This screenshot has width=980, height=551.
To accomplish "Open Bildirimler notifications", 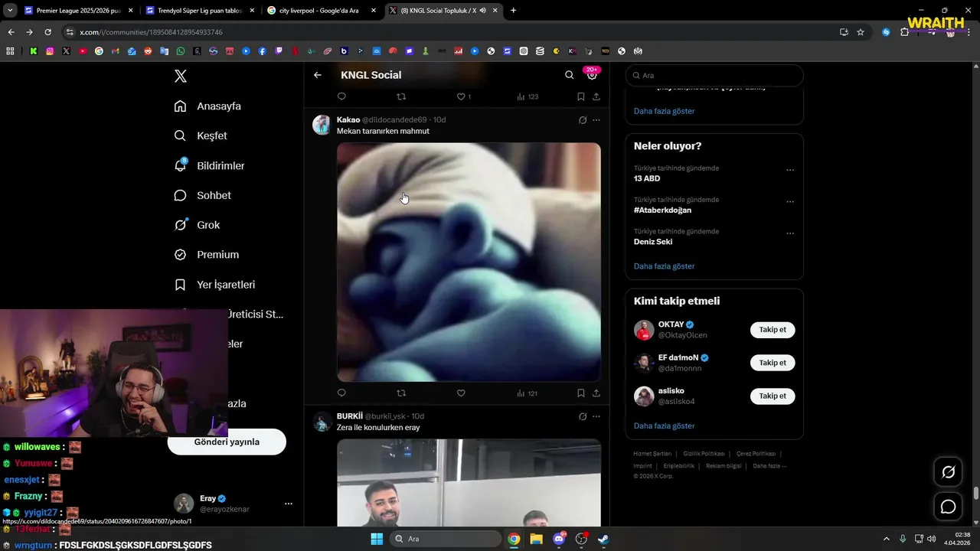I will point(209,165).
